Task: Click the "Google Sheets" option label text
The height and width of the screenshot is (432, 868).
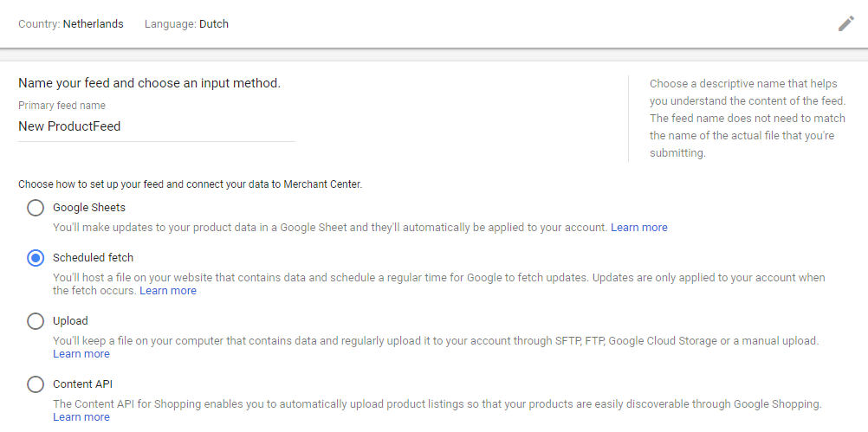Action: click(x=89, y=208)
